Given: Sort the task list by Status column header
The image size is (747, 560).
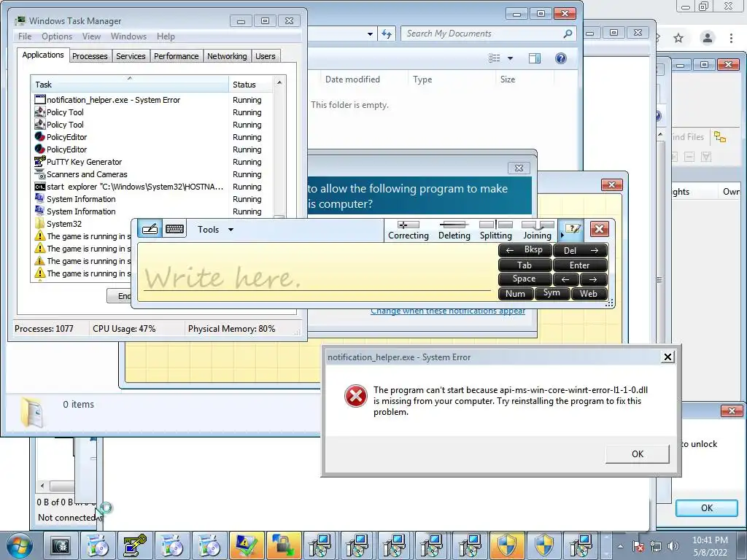Looking at the screenshot, I should 251,85.
